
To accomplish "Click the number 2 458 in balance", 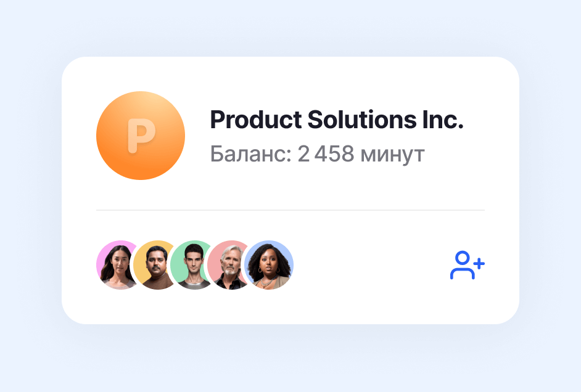I will 326,154.
